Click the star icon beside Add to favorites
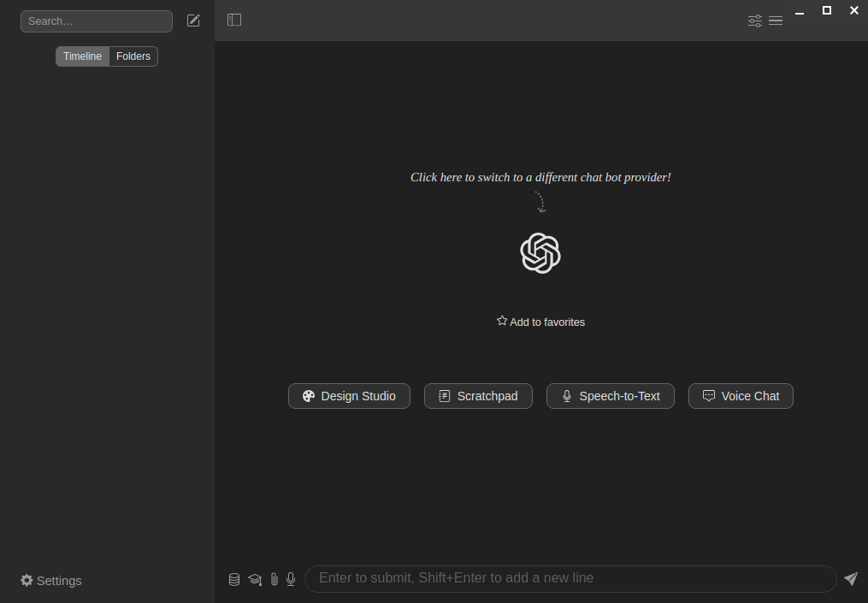 click(502, 321)
